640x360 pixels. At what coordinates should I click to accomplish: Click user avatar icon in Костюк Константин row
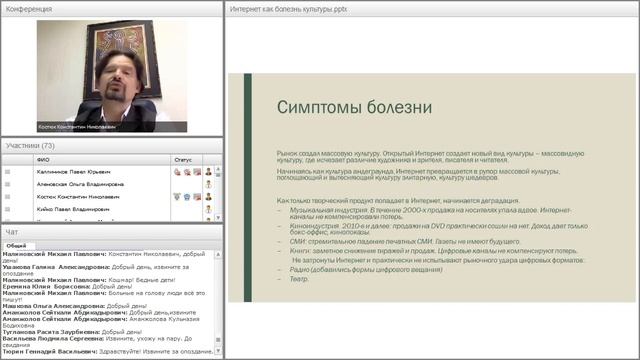(x=209, y=197)
